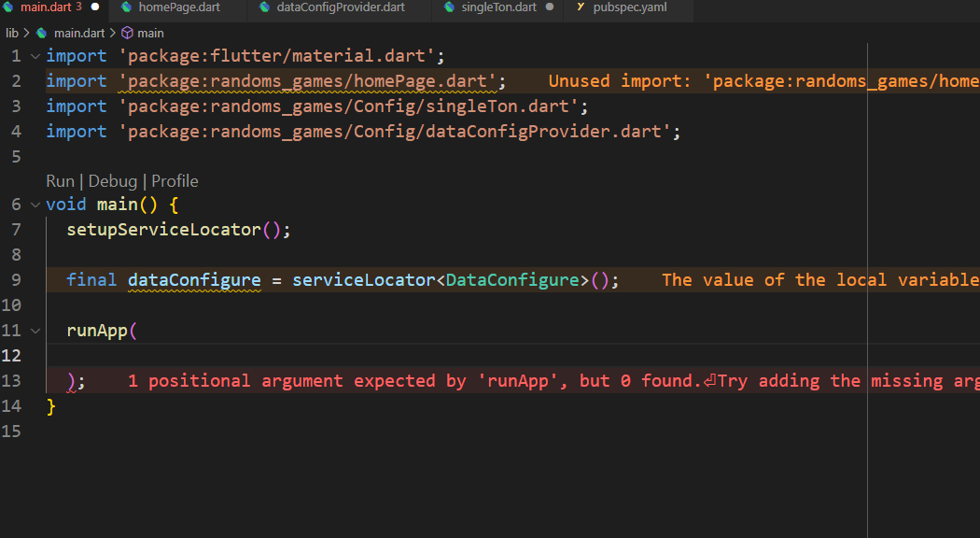The image size is (980, 538).
Task: Collapse the runApp fold at line 11
Action: pos(35,331)
